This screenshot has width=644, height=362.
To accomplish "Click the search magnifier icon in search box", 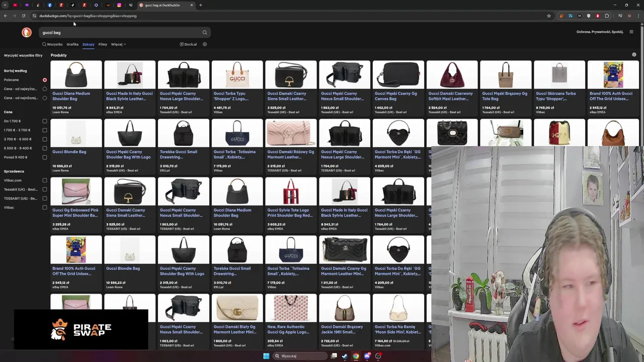I will 204,32.
